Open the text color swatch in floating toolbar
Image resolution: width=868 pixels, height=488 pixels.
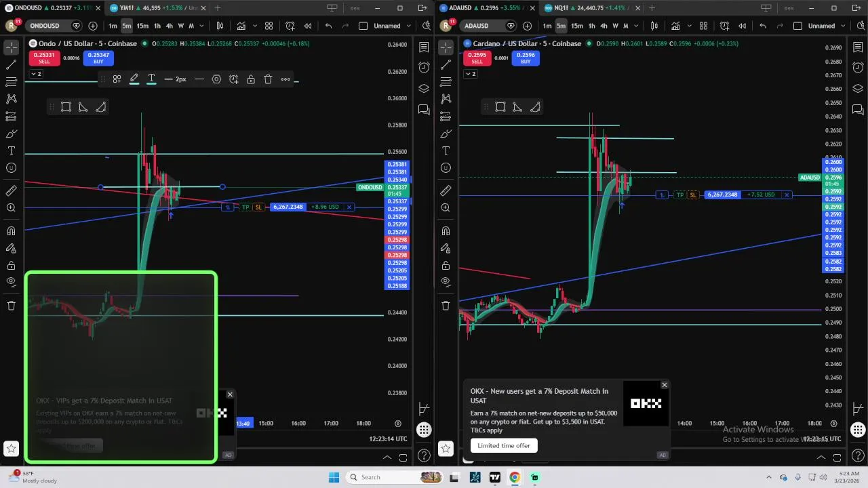coord(151,79)
